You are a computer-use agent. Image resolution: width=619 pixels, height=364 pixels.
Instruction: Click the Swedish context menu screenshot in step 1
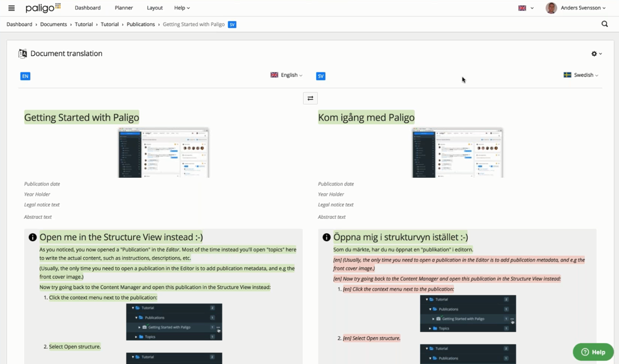tap(468, 313)
